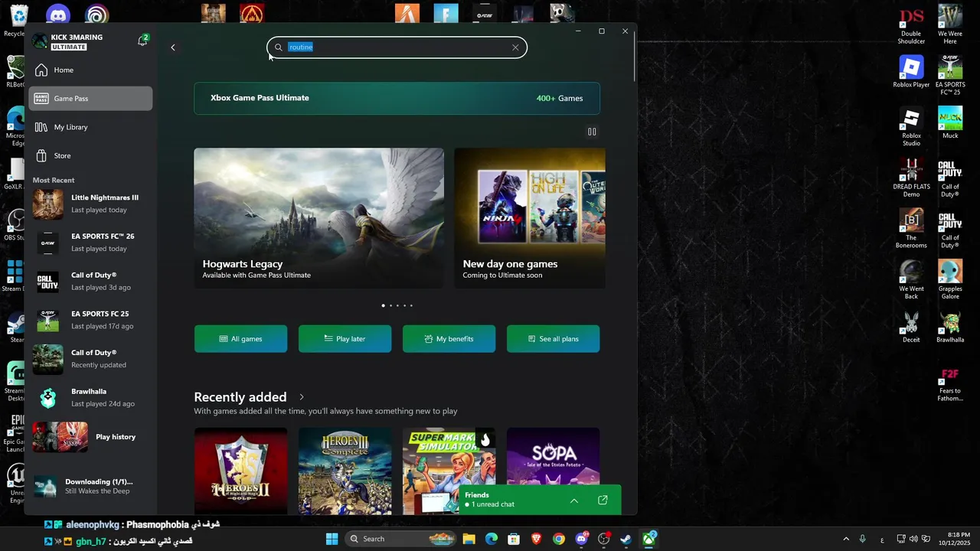Expand Recently added with the chevron
Viewport: 980px width, 551px height.
302,397
